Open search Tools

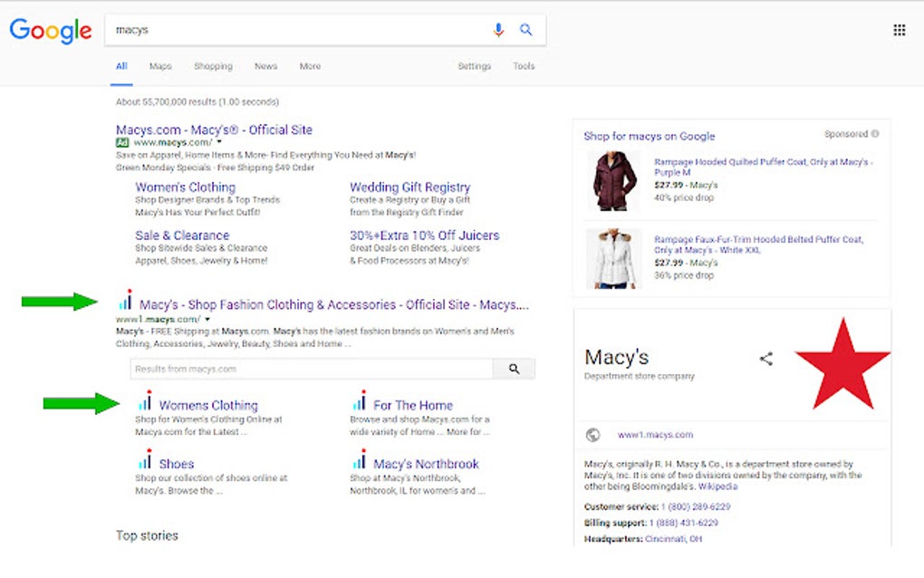524,66
